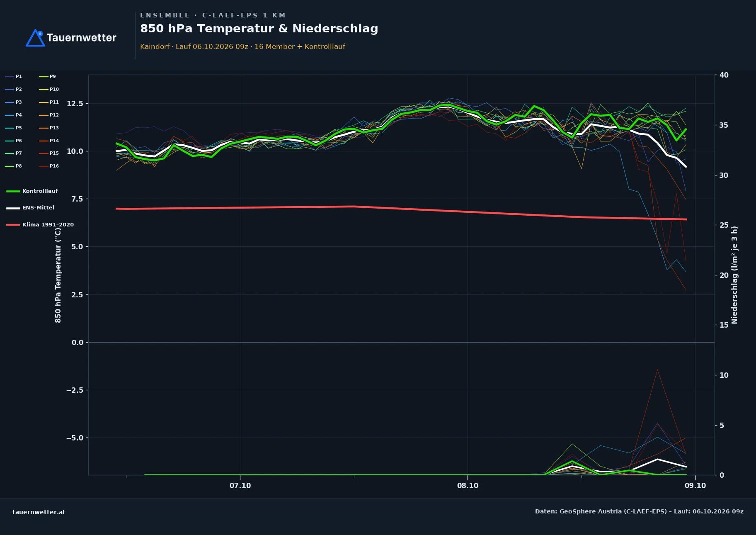This screenshot has height=535, width=756.
Task: Toggle the P5 member legend entry
Action: pyautogui.click(x=13, y=128)
